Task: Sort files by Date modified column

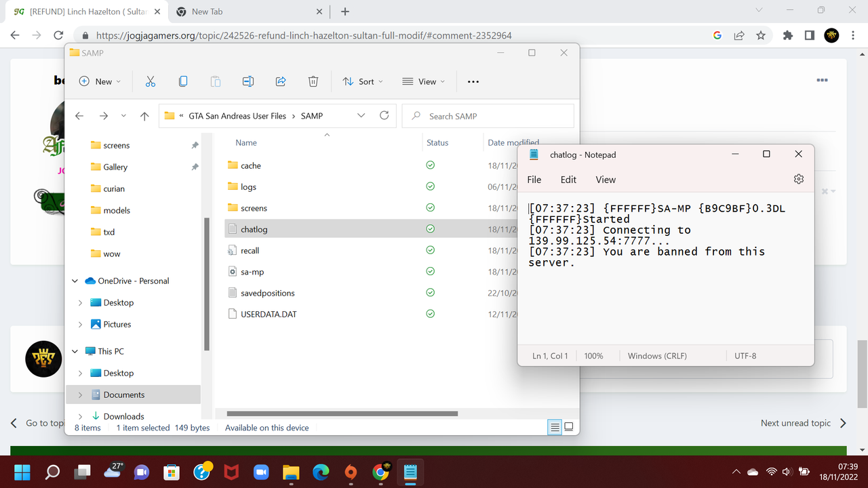Action: [513, 142]
